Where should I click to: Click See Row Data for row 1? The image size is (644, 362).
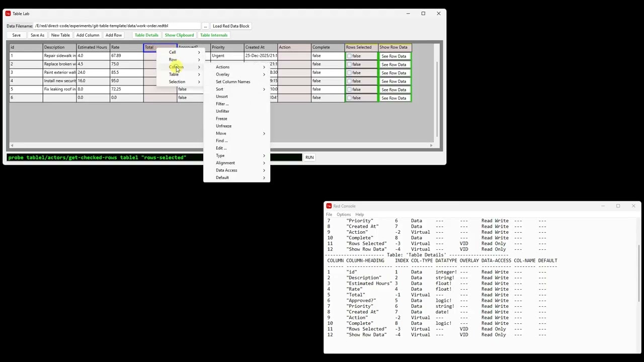pos(393,56)
